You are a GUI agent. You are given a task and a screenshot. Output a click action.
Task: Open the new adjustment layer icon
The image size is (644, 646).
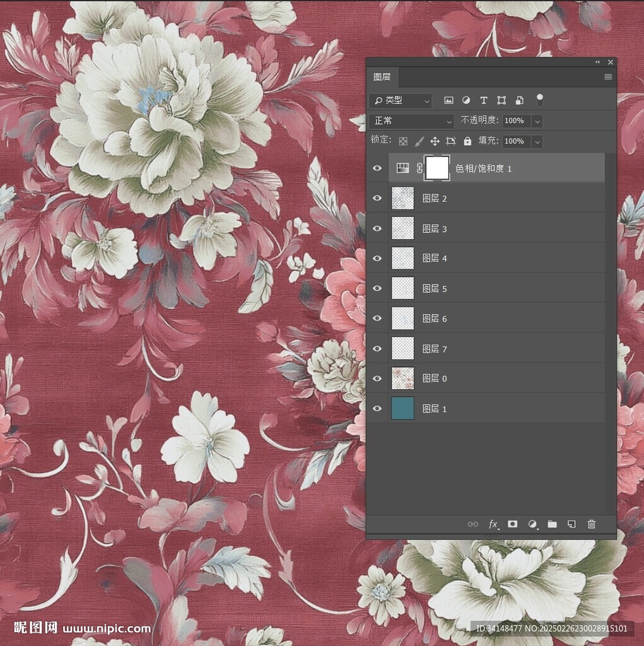point(532,524)
